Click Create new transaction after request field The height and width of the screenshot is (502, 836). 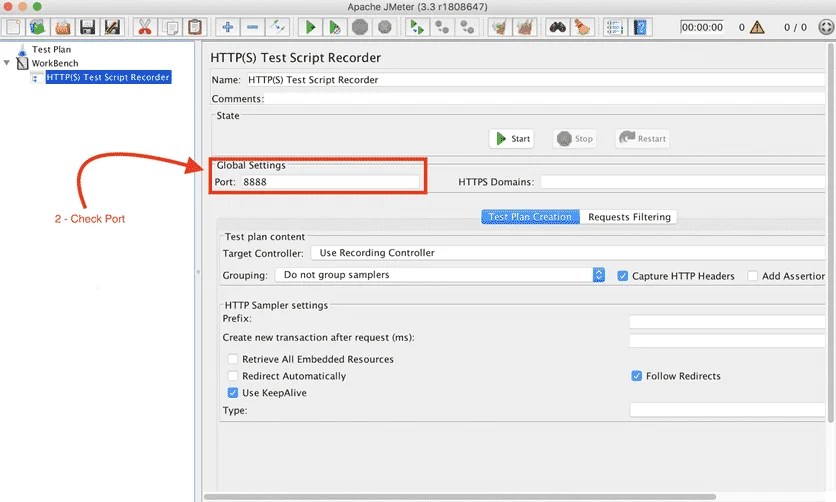click(727, 341)
